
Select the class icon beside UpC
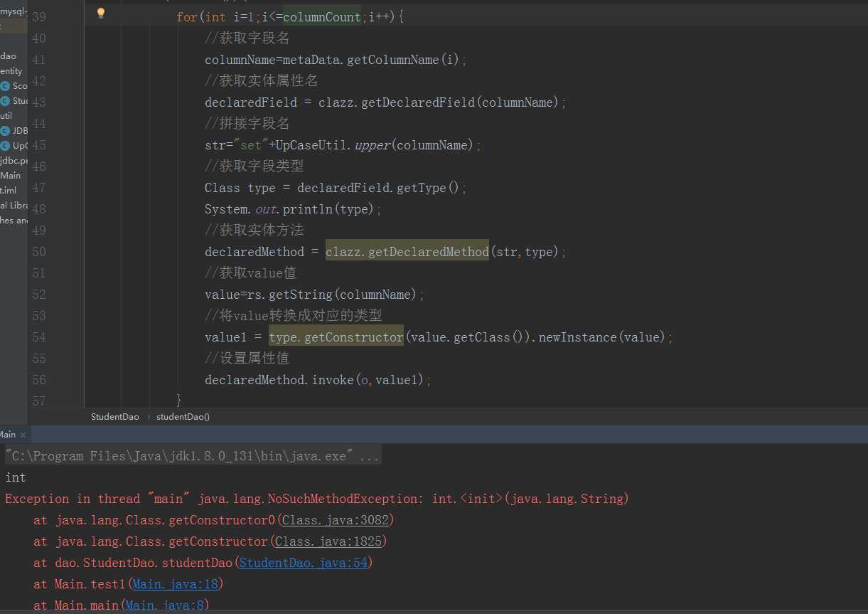(5, 146)
